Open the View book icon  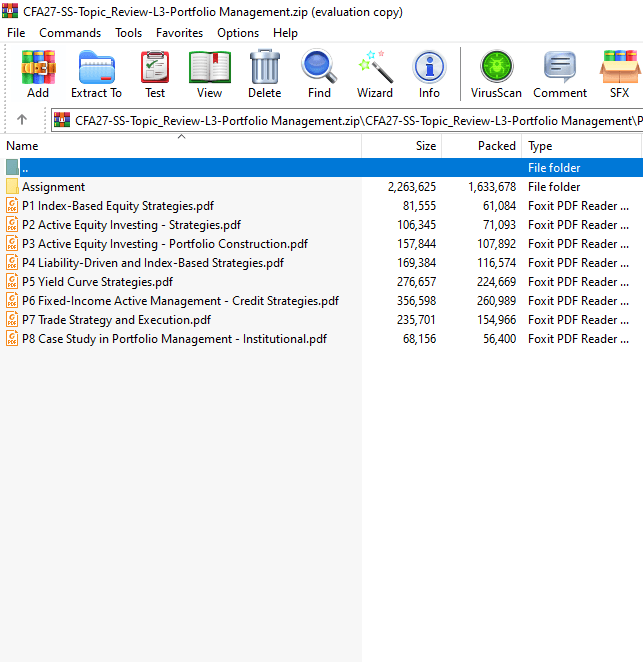209,74
